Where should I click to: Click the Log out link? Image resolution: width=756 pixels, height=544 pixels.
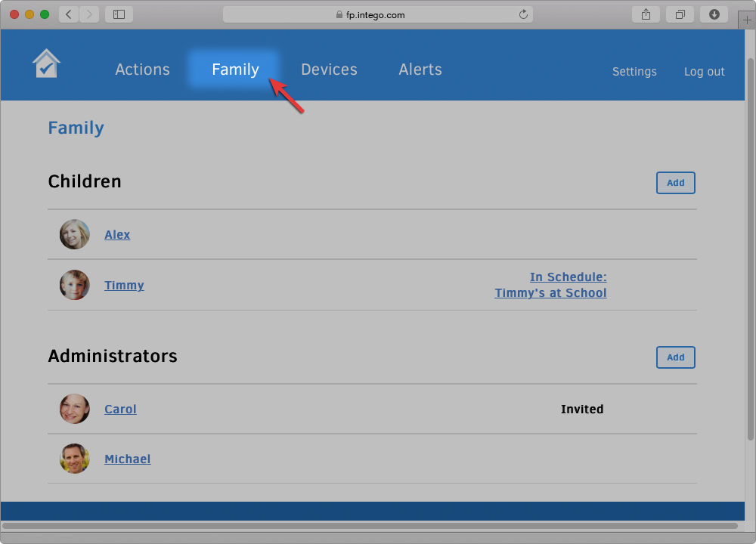704,71
